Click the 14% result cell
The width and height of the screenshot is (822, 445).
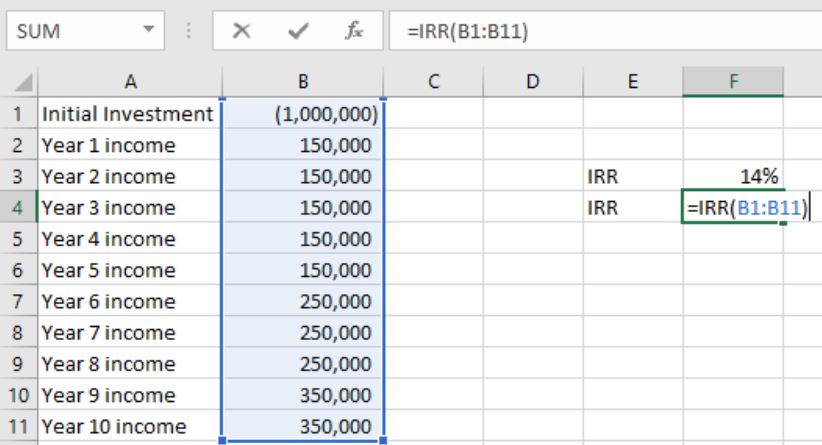[733, 176]
